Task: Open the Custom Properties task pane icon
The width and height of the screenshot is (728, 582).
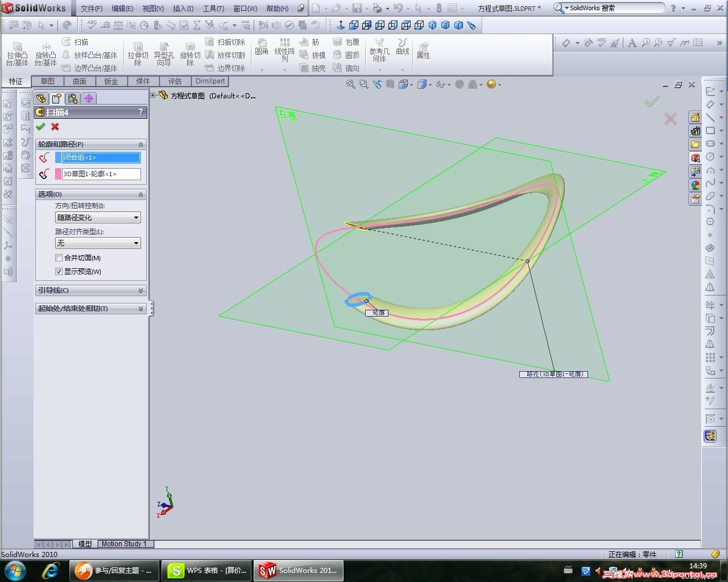Action: point(695,199)
